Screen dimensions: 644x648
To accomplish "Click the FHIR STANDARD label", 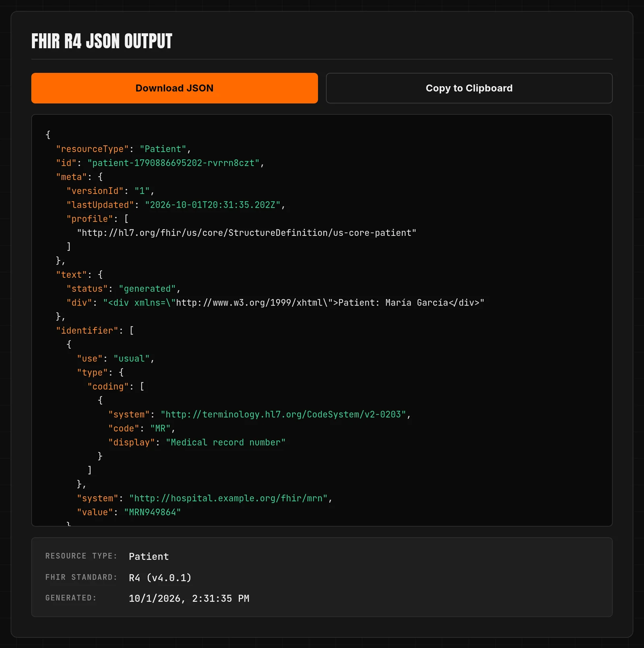I will 81,577.
